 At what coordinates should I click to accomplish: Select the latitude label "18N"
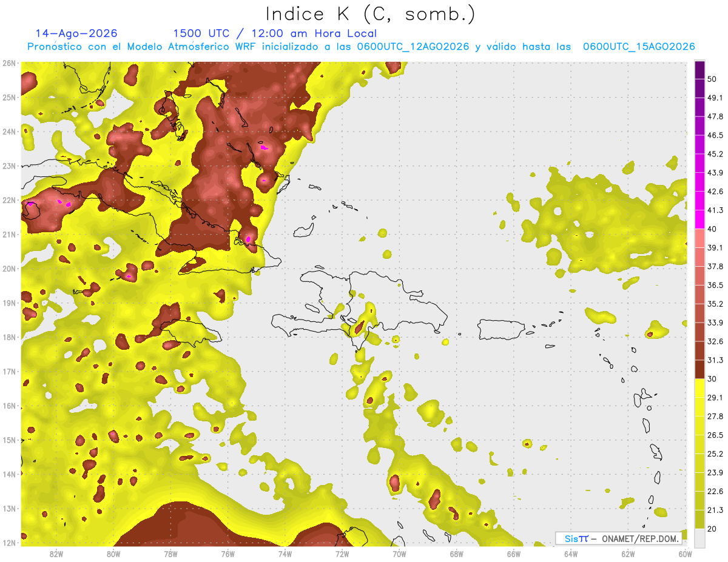click(x=9, y=337)
